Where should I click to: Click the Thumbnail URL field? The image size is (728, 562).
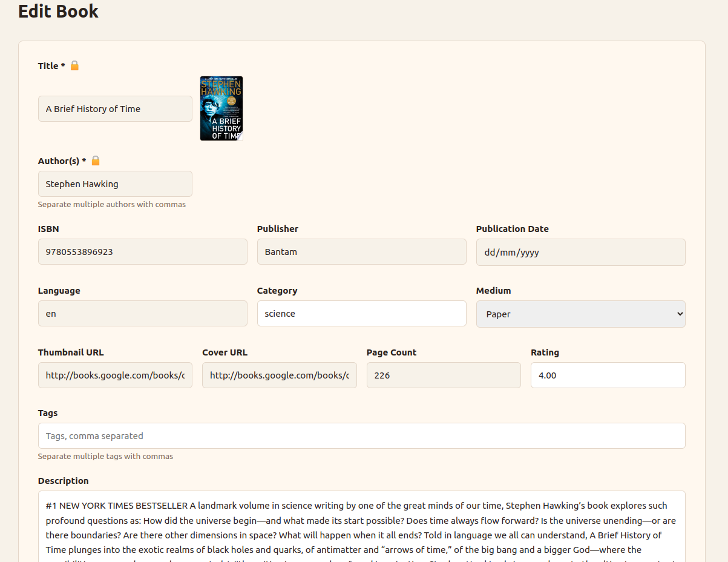(x=115, y=375)
